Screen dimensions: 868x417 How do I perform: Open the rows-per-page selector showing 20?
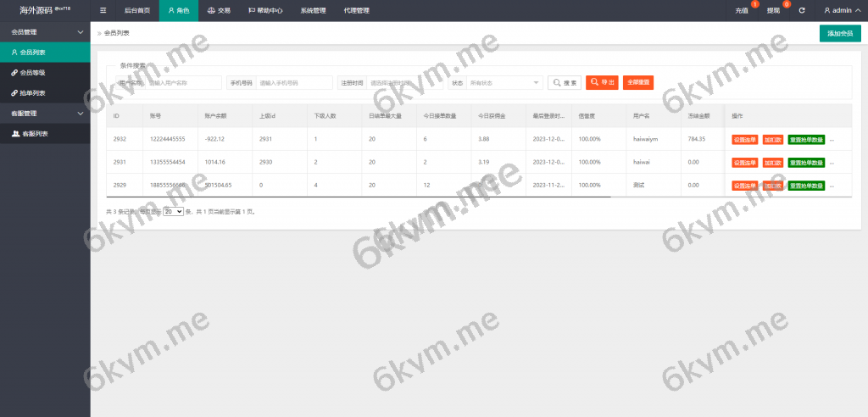(x=173, y=211)
